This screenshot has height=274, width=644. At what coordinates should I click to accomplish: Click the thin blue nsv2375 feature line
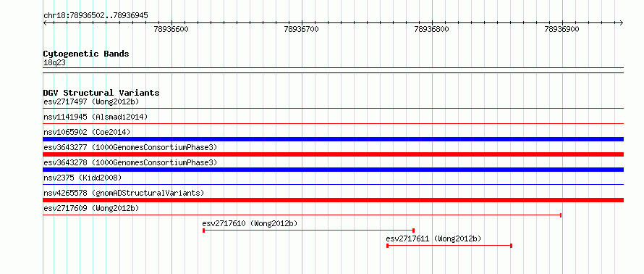coord(334,185)
